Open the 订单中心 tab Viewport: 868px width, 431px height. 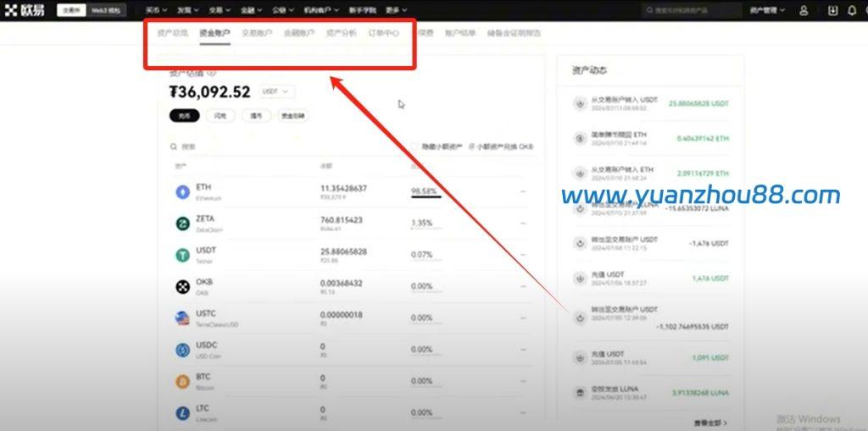tap(383, 33)
